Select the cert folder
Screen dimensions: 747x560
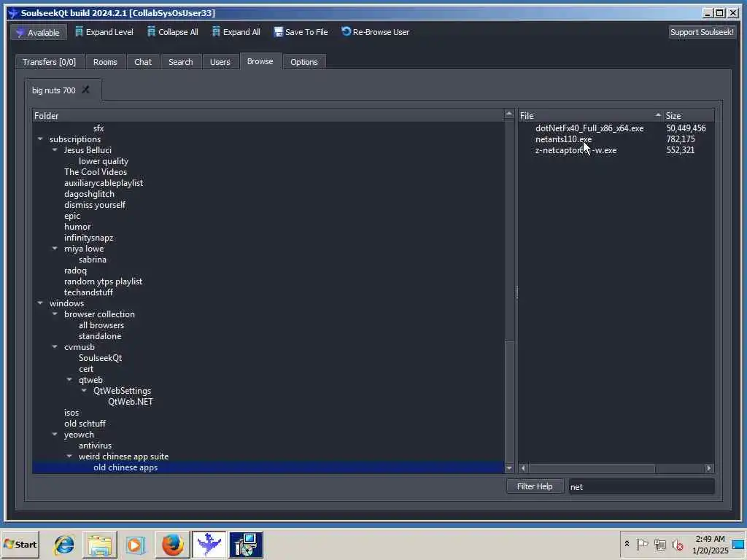click(86, 369)
